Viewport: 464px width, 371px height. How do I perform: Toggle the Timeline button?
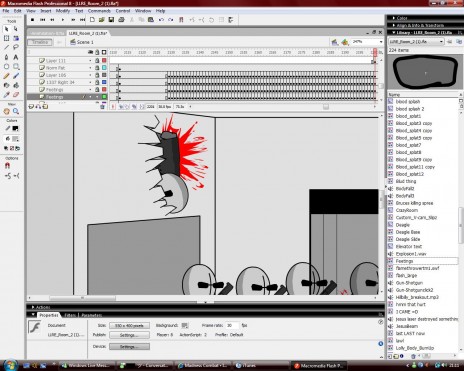click(x=40, y=42)
